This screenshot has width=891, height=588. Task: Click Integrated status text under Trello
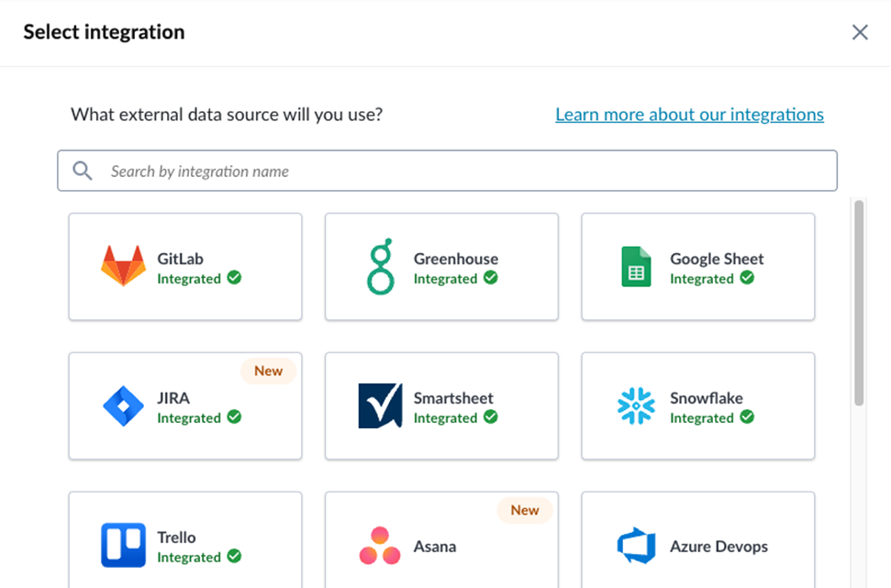click(189, 558)
